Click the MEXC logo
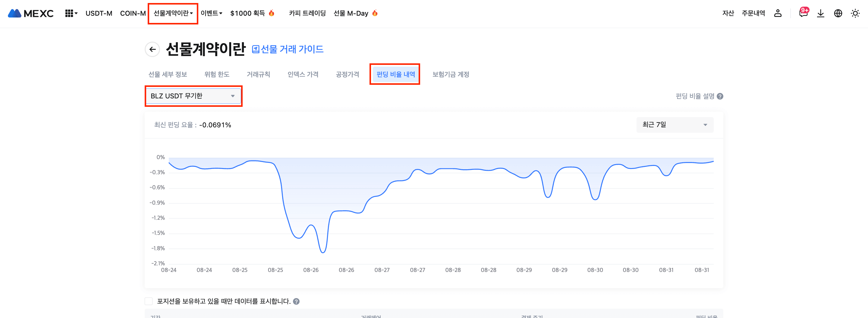This screenshot has width=868, height=318. click(31, 14)
